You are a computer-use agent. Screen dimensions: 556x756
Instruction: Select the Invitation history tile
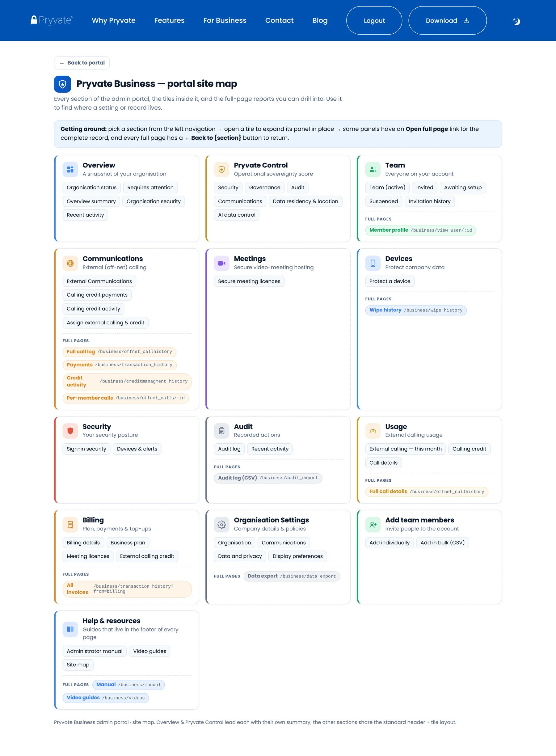coord(429,201)
